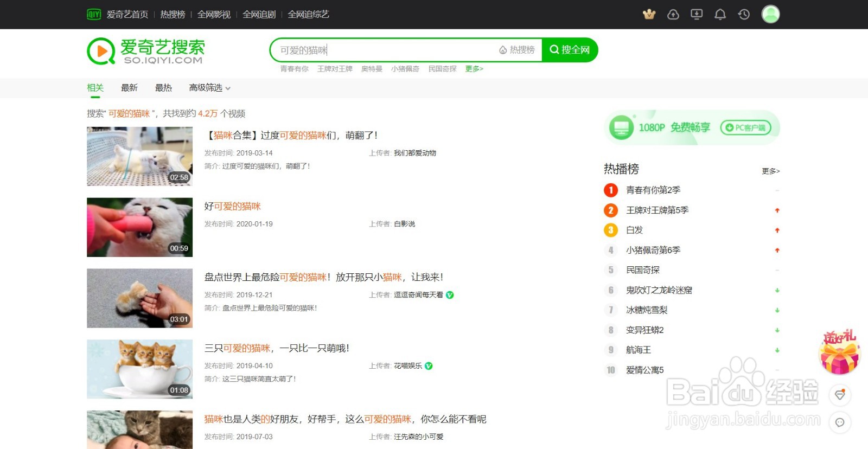The width and height of the screenshot is (868, 449).
Task: Open ranking item 王牌对王牌第5季
Action: pos(657,210)
